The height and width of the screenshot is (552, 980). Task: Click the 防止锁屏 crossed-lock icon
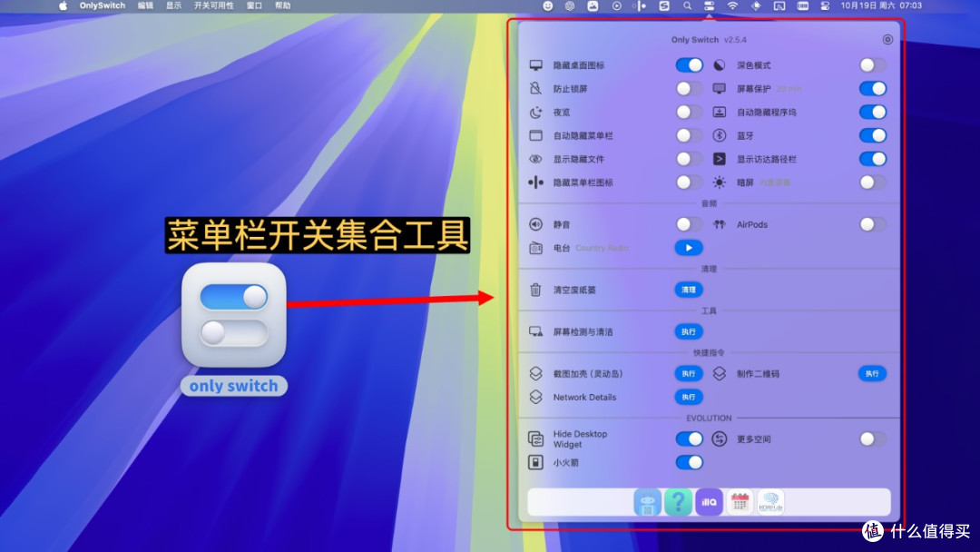(x=535, y=89)
